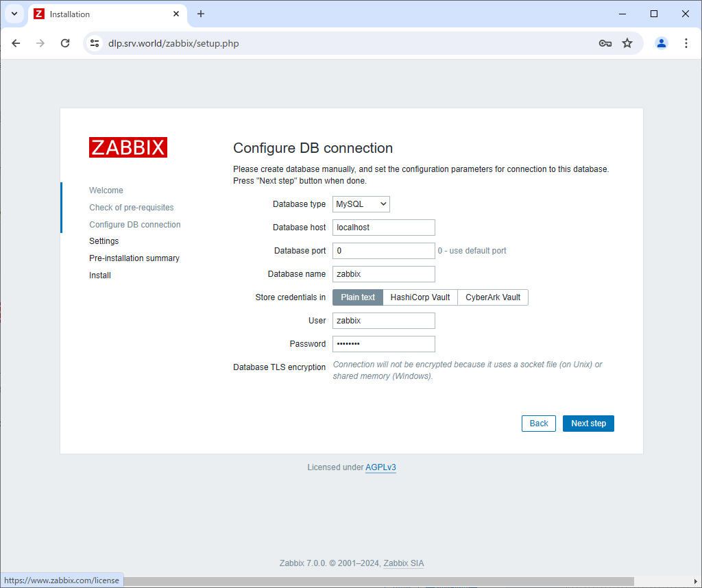Click the Zabbix logo
This screenshot has width=702, height=588.
point(128,147)
